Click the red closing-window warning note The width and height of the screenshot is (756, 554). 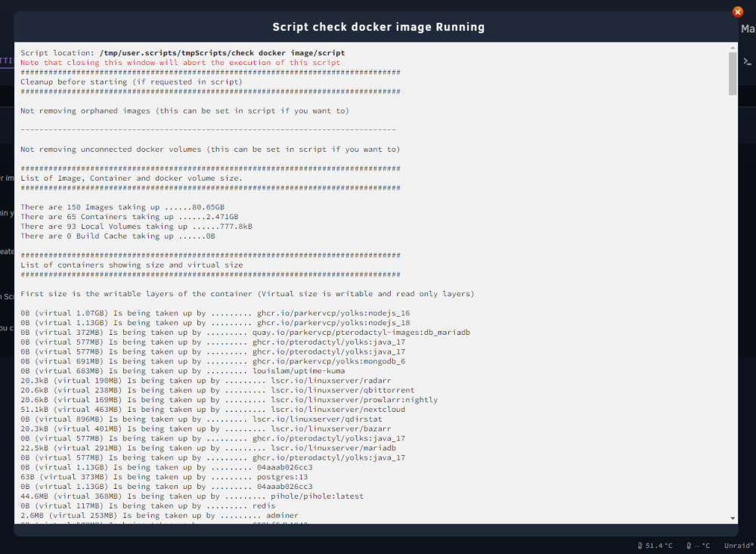coord(181,63)
